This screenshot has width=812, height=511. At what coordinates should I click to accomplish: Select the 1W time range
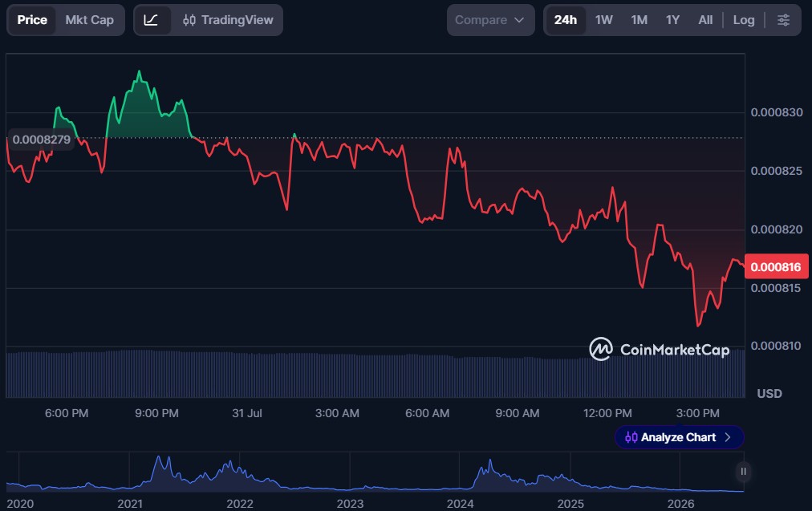pos(604,20)
